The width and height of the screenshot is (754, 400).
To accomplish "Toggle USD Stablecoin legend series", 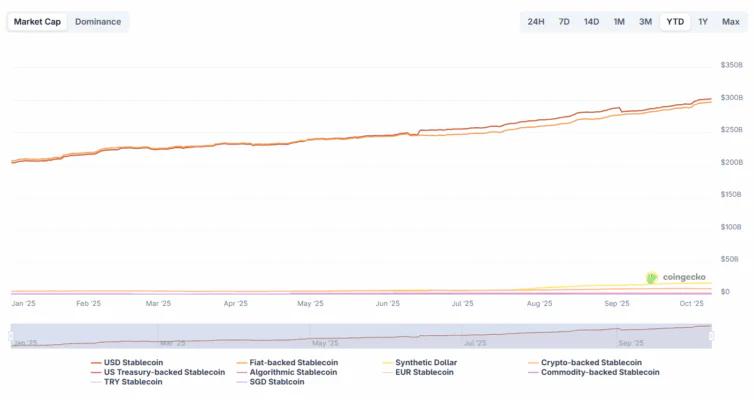I will pos(133,362).
